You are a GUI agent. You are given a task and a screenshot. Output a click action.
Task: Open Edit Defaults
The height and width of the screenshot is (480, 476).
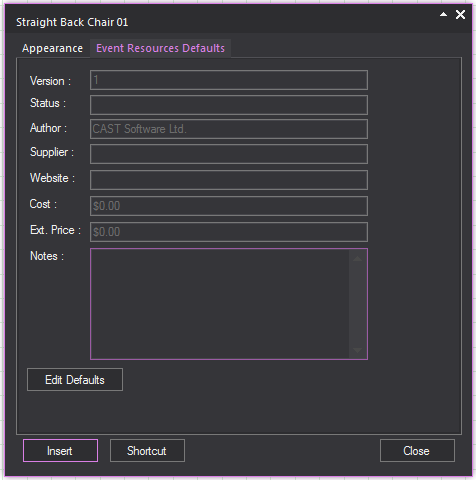pyautogui.click(x=75, y=380)
